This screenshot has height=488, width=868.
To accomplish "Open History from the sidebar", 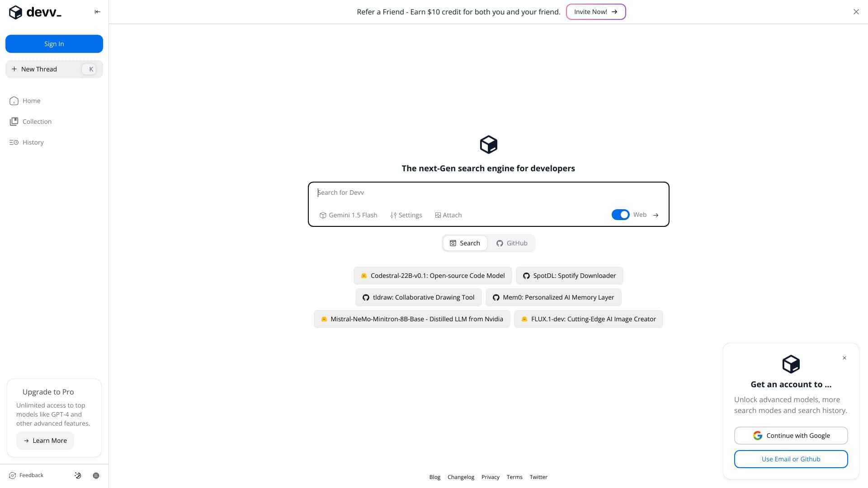I will (x=32, y=142).
